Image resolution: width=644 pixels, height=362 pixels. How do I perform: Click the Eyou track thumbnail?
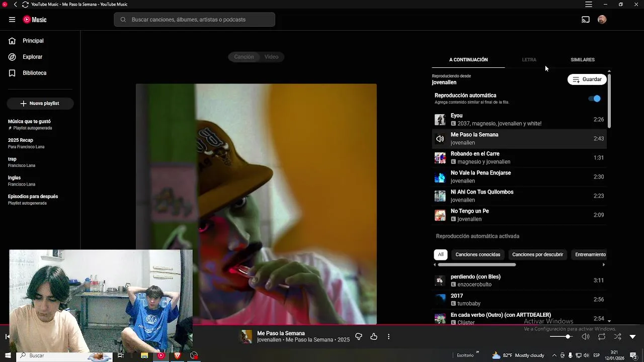point(440,120)
